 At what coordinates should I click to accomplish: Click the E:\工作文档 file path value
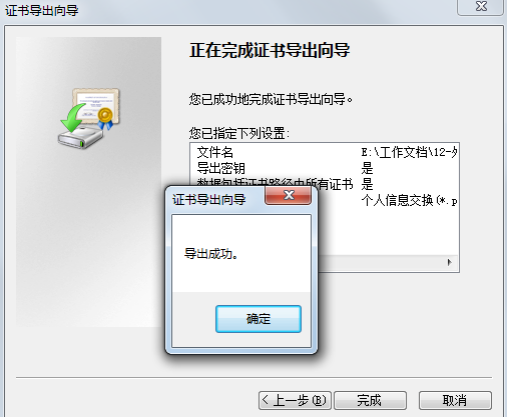coord(409,152)
